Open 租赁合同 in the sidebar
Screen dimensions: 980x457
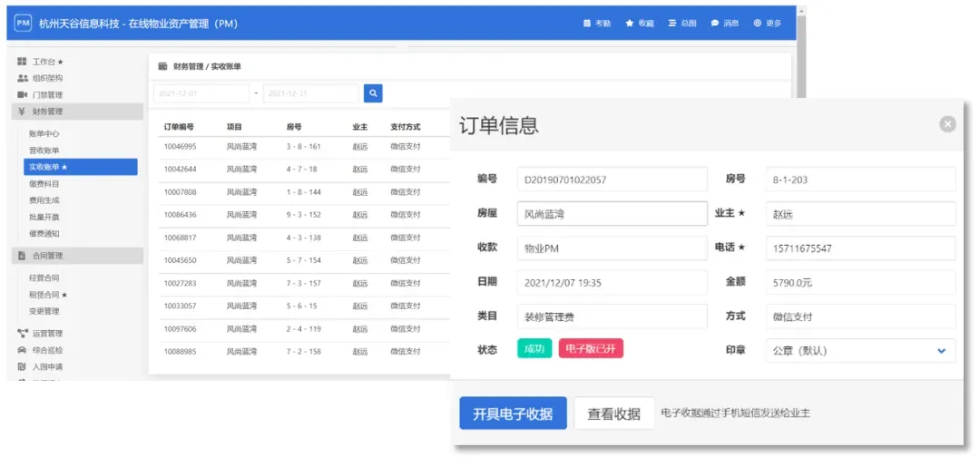(47, 295)
